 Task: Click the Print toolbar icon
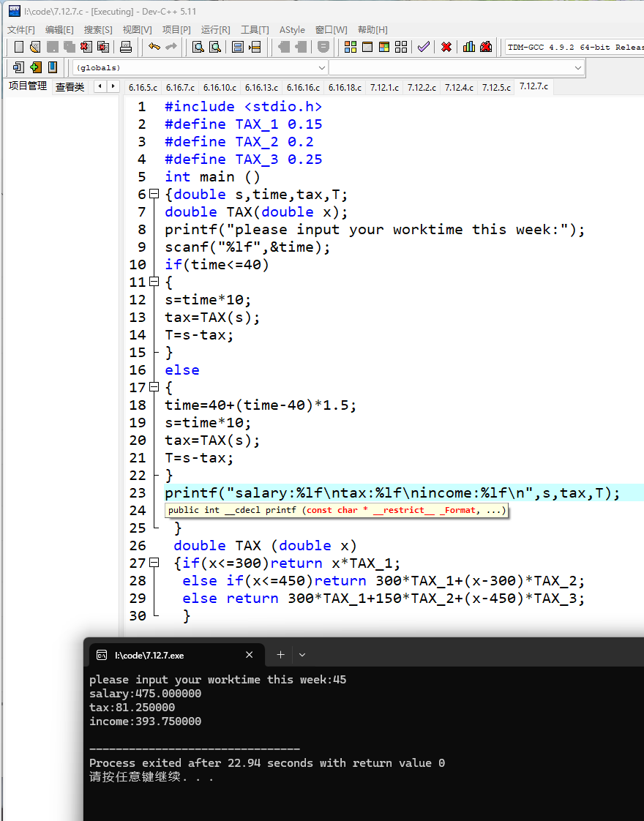pos(126,47)
